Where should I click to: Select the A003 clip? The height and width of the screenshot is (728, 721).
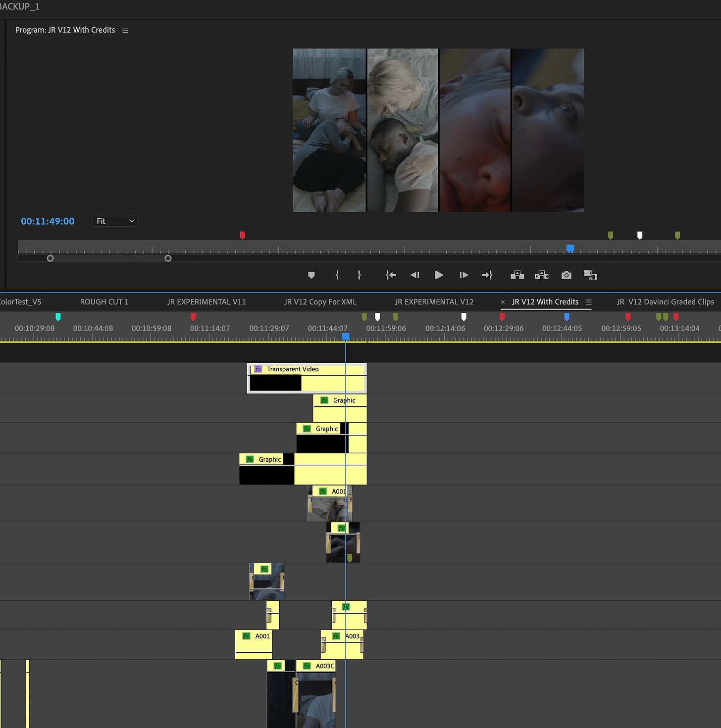(x=342, y=644)
